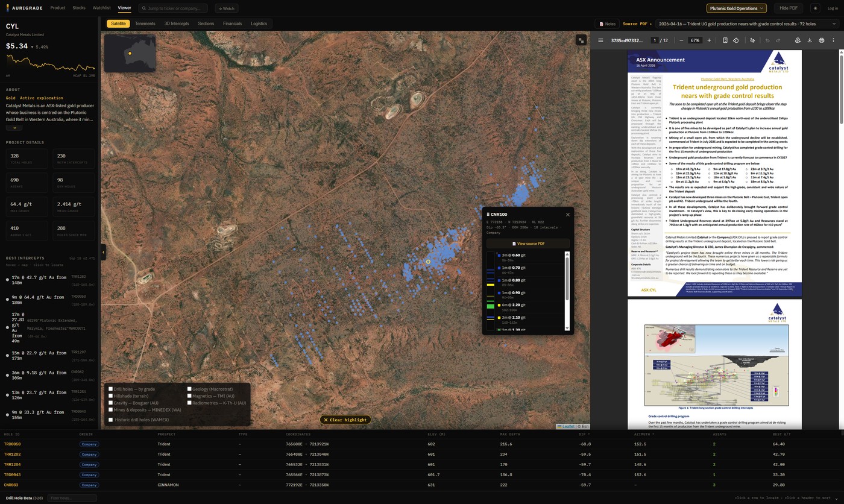Open the Notes panel button
Viewport: 844px width, 504px height.
(x=607, y=24)
